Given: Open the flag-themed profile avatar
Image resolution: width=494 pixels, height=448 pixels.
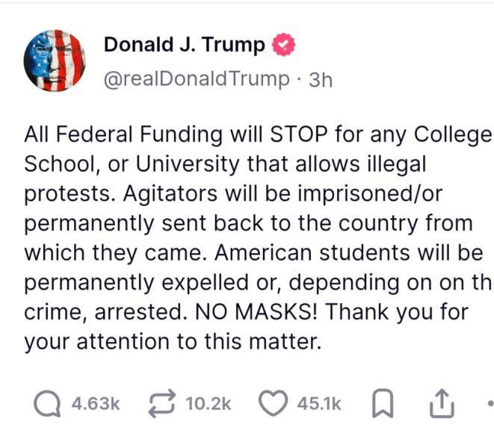Looking at the screenshot, I should [55, 60].
